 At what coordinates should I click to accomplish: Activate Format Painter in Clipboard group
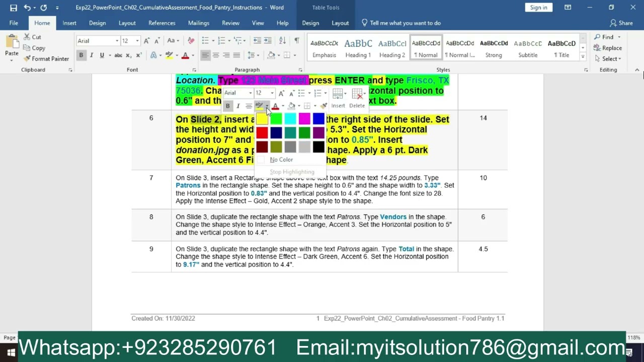coord(46,59)
